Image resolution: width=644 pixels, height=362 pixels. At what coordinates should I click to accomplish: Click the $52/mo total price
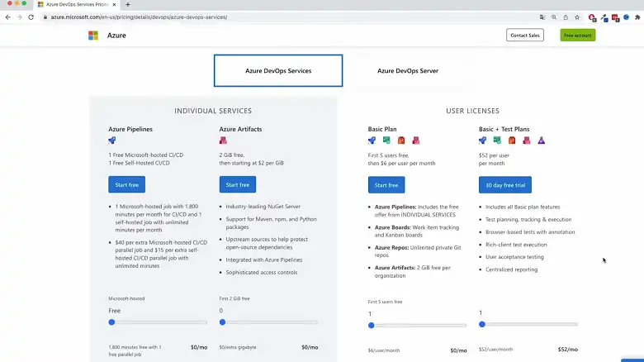click(567, 350)
